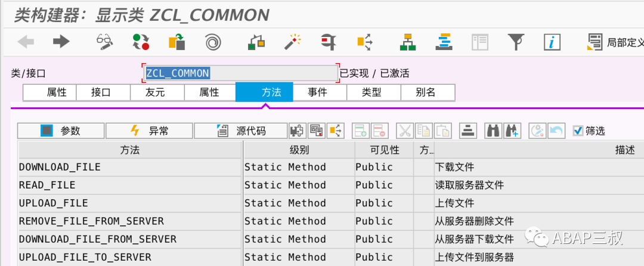Click the 可见性 column header
644x266 pixels.
pyautogui.click(x=384, y=150)
